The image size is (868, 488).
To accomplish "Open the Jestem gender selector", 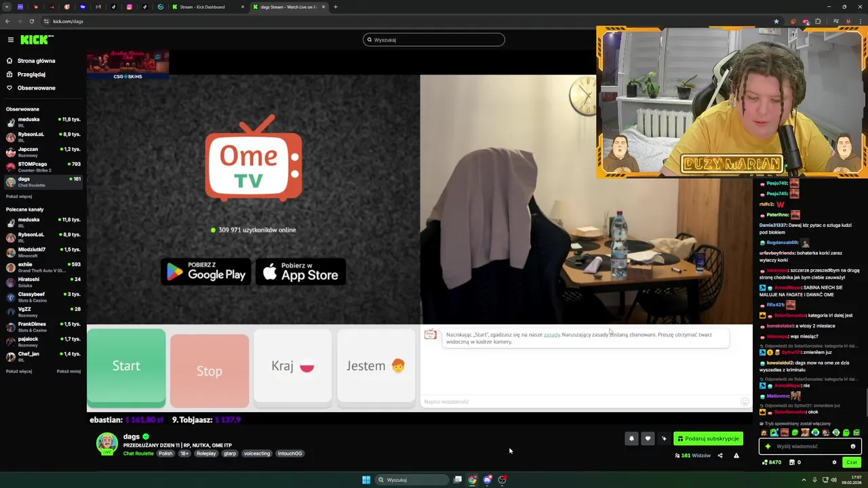I will click(376, 367).
